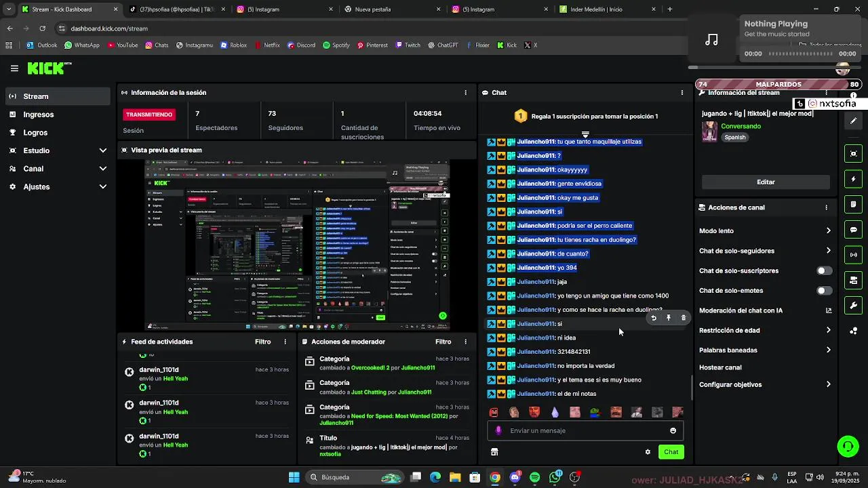The width and height of the screenshot is (868, 488).
Task: Select Ingresos in left sidebar
Action: click(58, 115)
